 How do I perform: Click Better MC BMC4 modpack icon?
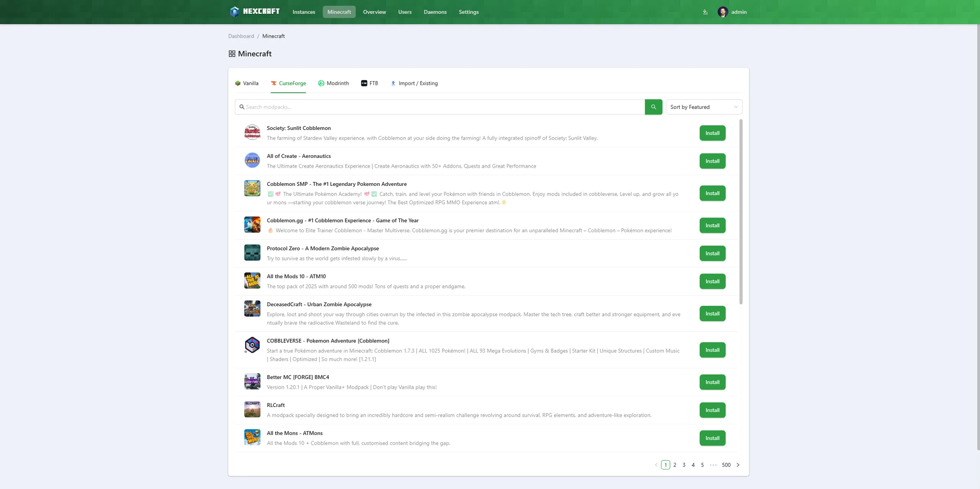click(252, 382)
